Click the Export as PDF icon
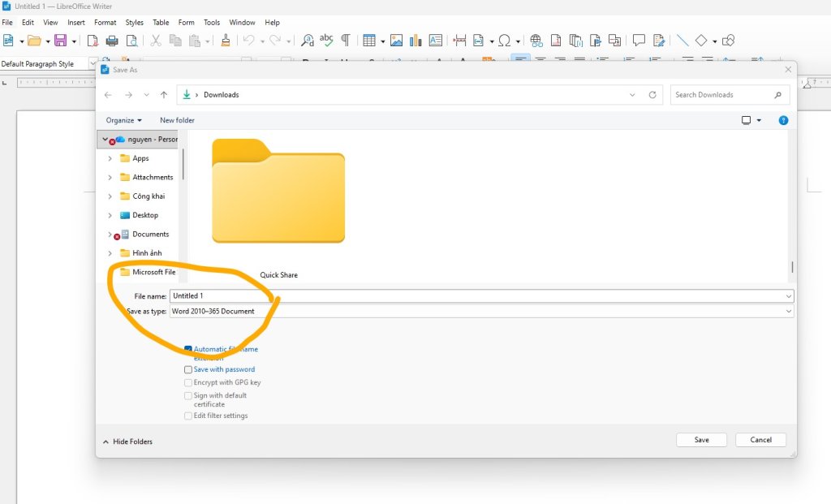 pos(93,41)
